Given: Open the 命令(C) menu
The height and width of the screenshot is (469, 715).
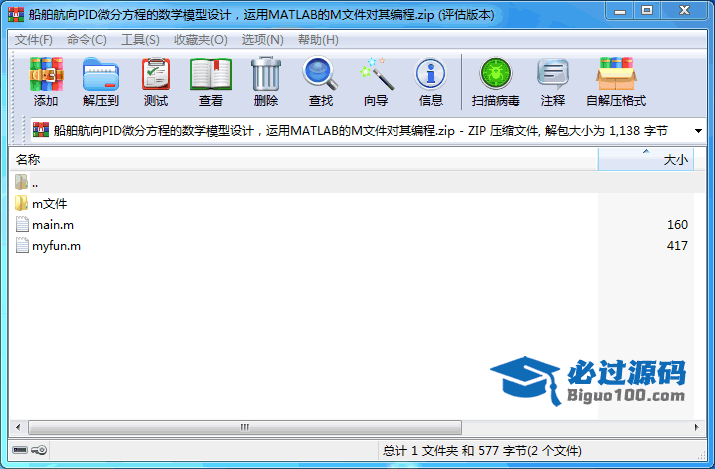Looking at the screenshot, I should (x=86, y=40).
